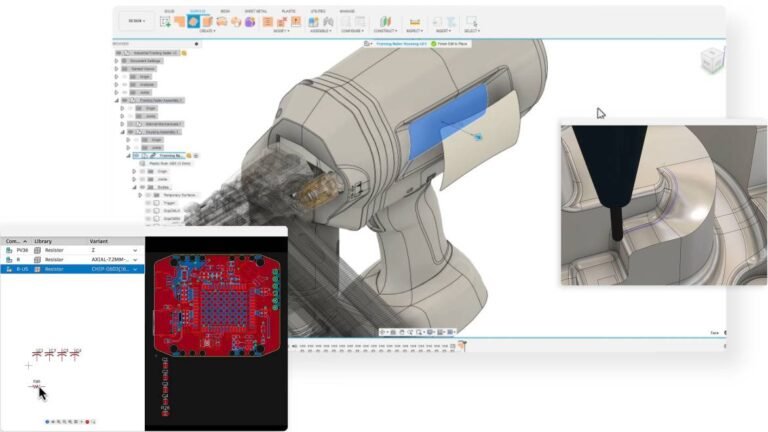The image size is (768, 432).
Task: Click the resistor icon in PV36 row
Action: [x=37, y=250]
